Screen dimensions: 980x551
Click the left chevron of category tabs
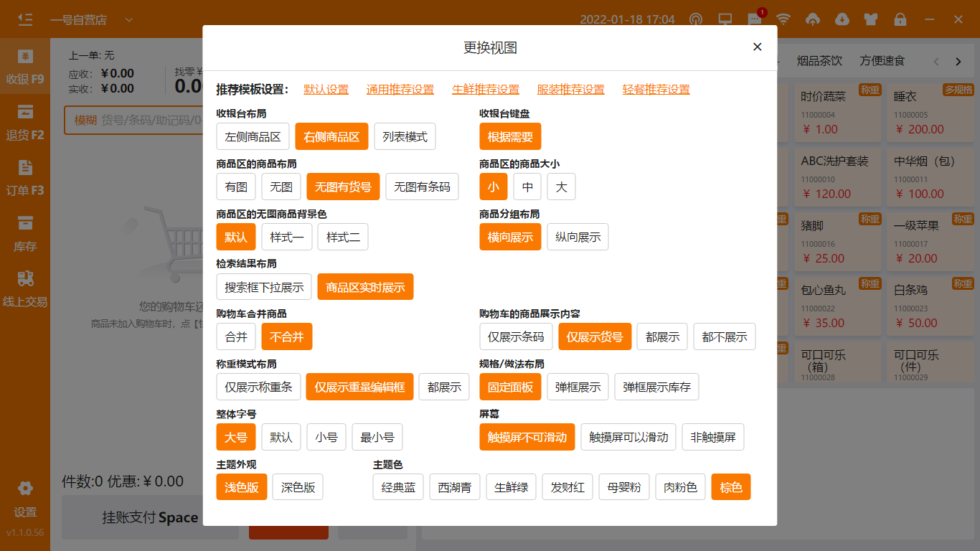pyautogui.click(x=936, y=62)
